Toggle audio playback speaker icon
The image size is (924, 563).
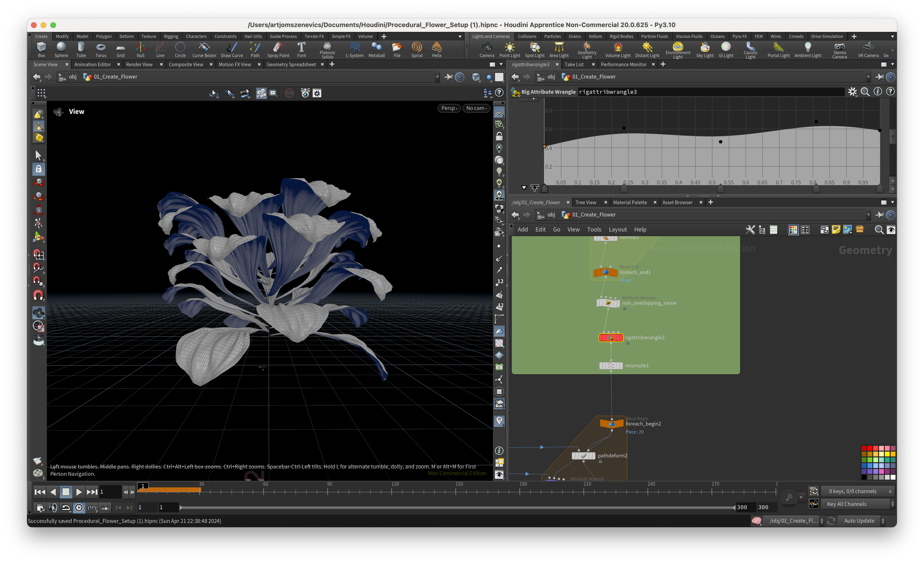click(53, 508)
